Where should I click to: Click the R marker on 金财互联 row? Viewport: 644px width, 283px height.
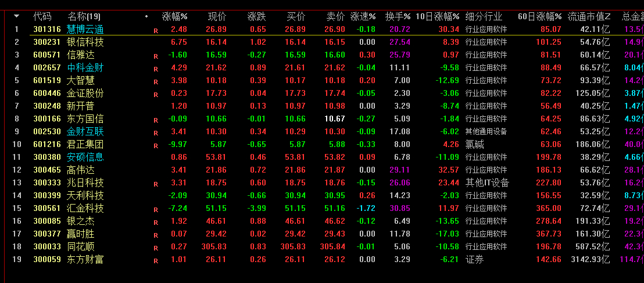[x=156, y=133]
